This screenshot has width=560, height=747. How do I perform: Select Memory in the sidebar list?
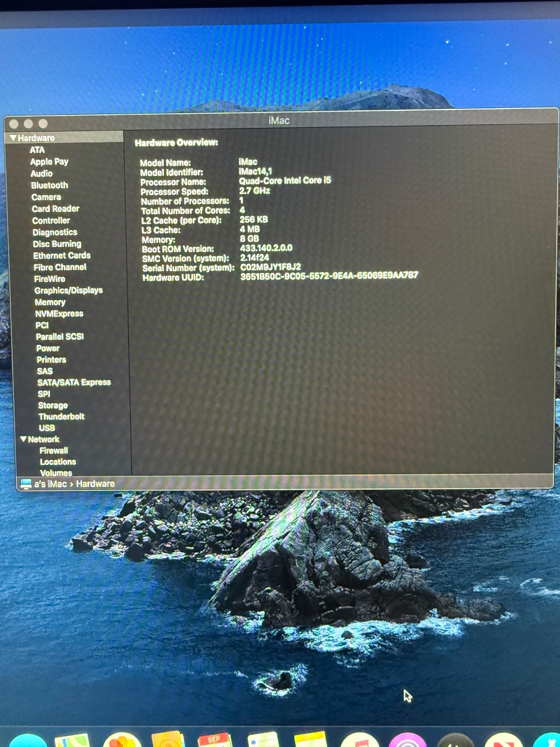click(x=50, y=302)
